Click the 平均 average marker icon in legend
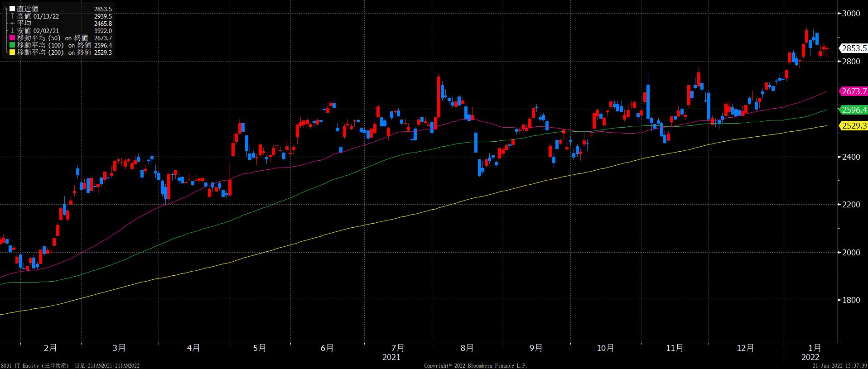 click(12, 24)
